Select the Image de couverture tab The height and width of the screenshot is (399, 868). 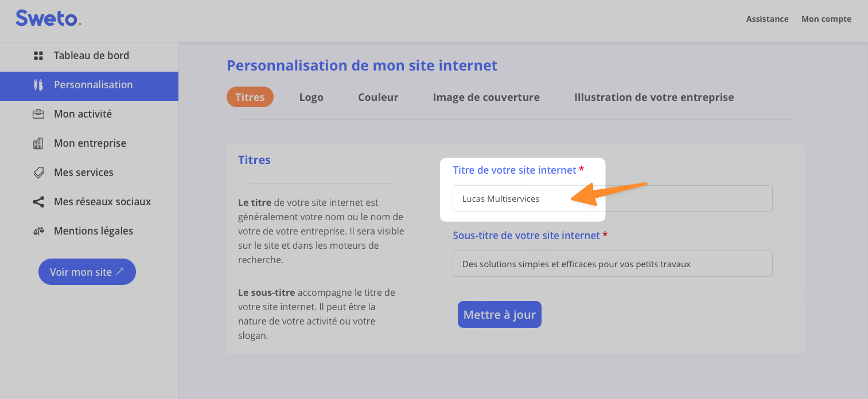coord(486,97)
